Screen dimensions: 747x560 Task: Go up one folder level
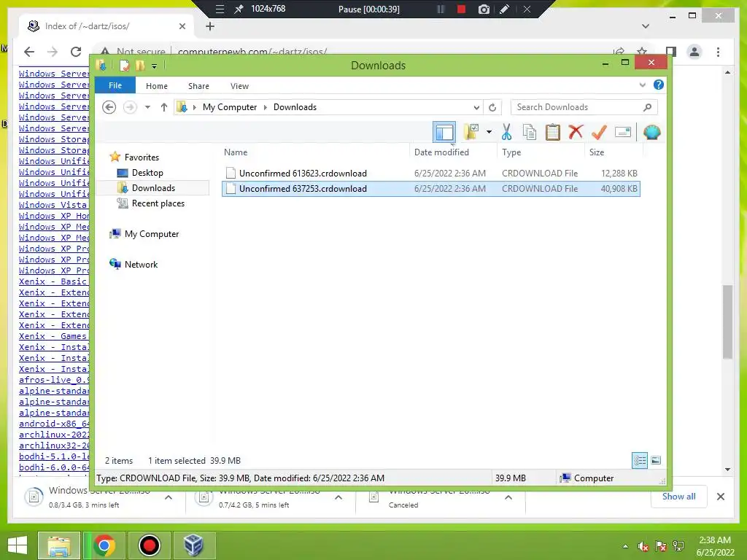(164, 107)
